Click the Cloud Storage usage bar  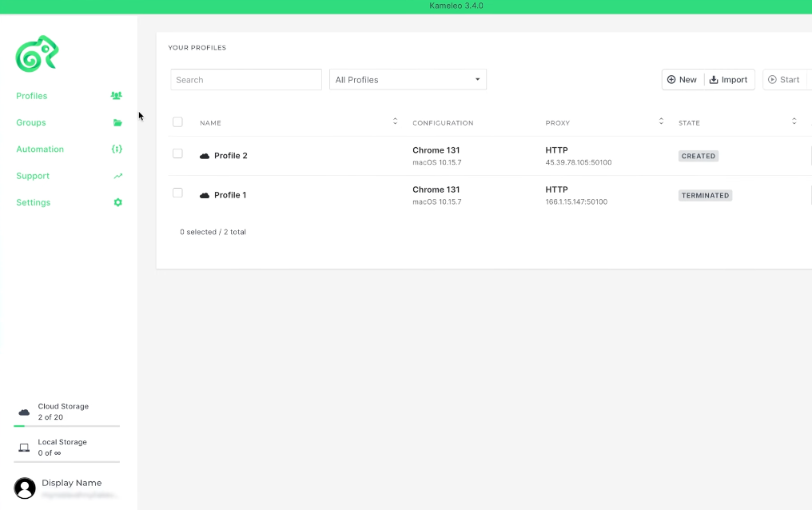[x=66, y=426]
